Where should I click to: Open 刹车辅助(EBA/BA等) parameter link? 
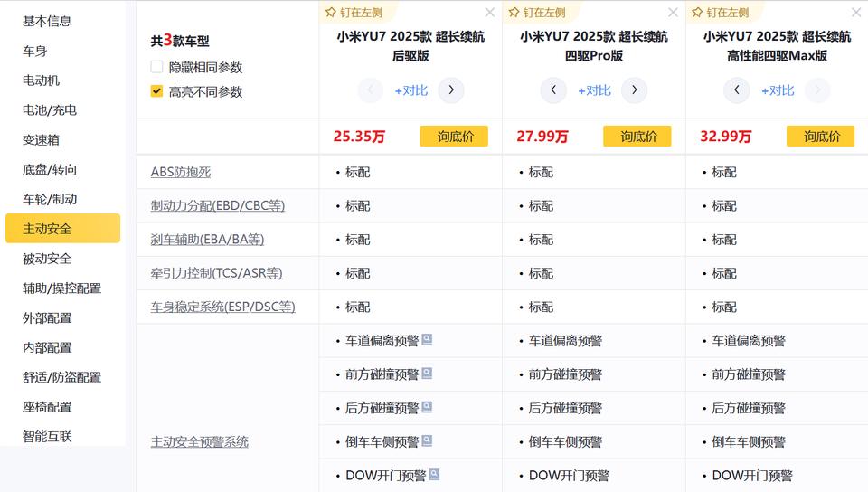click(208, 240)
